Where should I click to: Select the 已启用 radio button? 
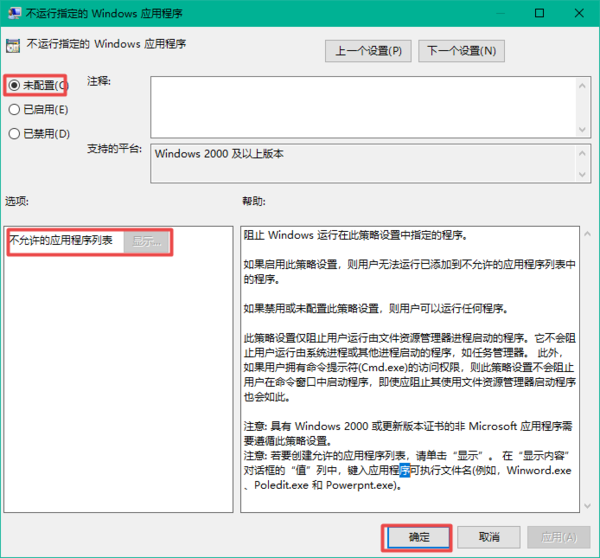click(15, 109)
